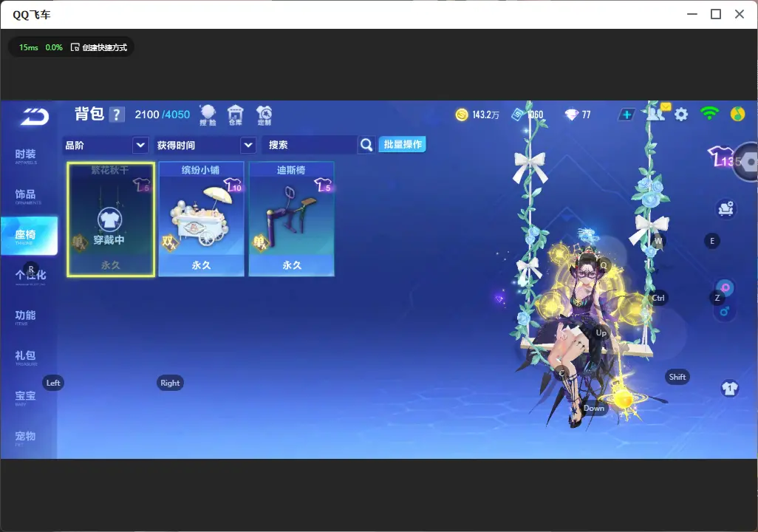
Task: Switch to the 饰品 tab
Action: coord(26,196)
